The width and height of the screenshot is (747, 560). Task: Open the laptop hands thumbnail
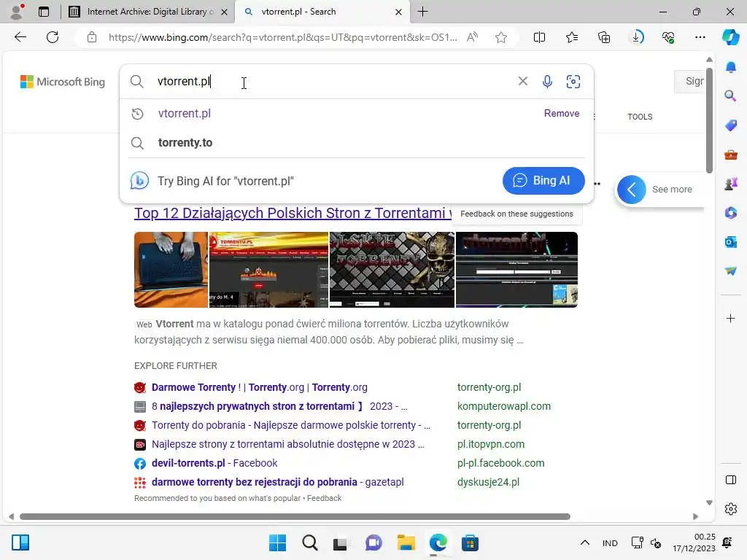point(171,270)
